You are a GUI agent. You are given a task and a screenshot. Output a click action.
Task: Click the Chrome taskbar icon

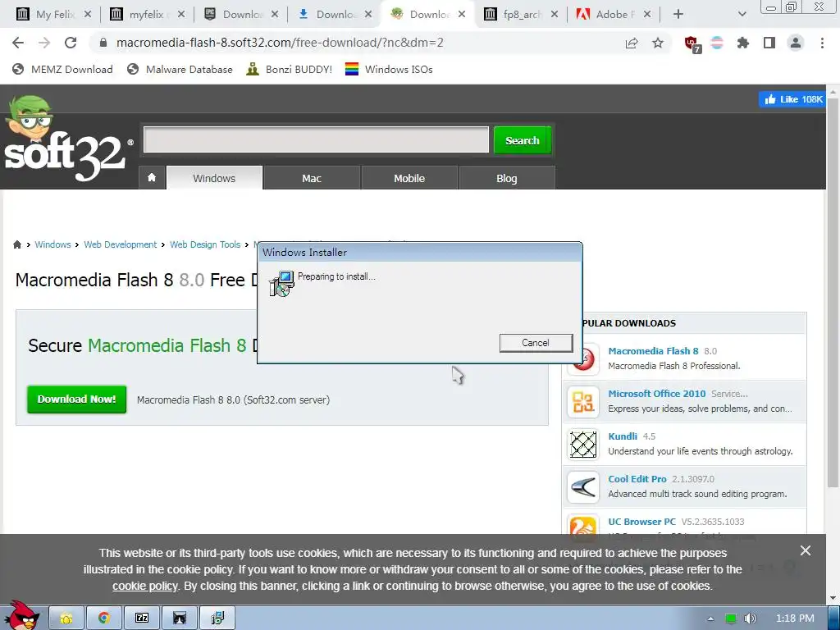tap(104, 619)
